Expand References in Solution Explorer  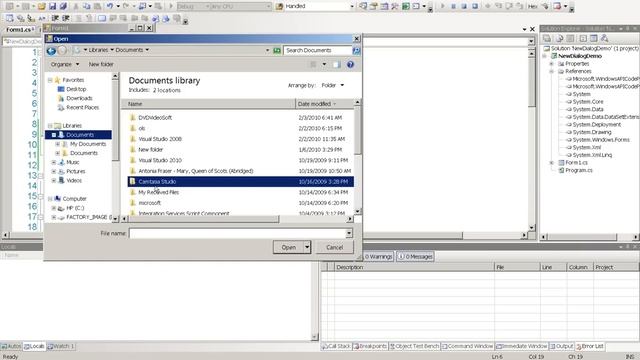[x=551, y=71]
